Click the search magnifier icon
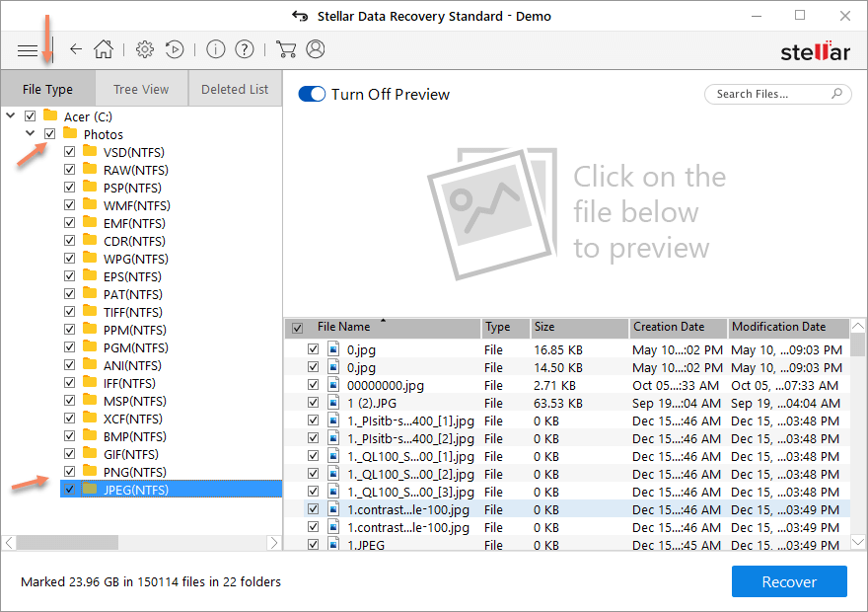The width and height of the screenshot is (868, 612). [x=836, y=94]
